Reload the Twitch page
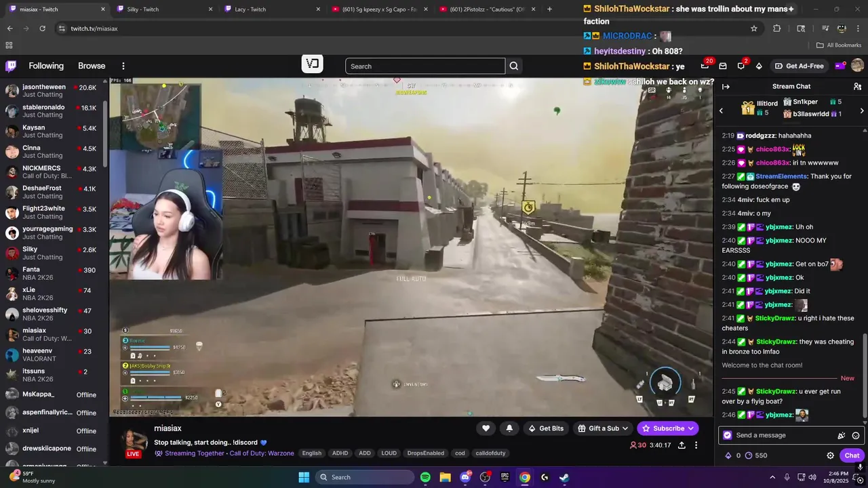The height and width of the screenshot is (488, 868). (x=42, y=28)
